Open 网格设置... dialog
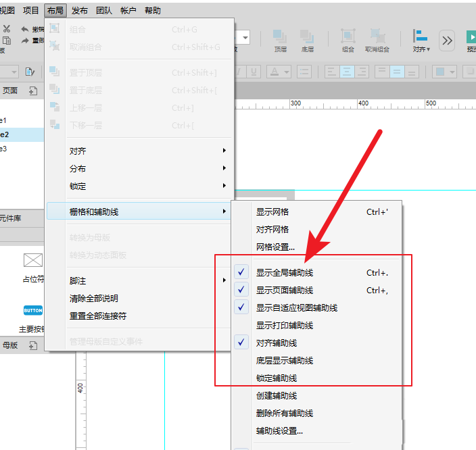The height and width of the screenshot is (450, 476). (x=316, y=247)
